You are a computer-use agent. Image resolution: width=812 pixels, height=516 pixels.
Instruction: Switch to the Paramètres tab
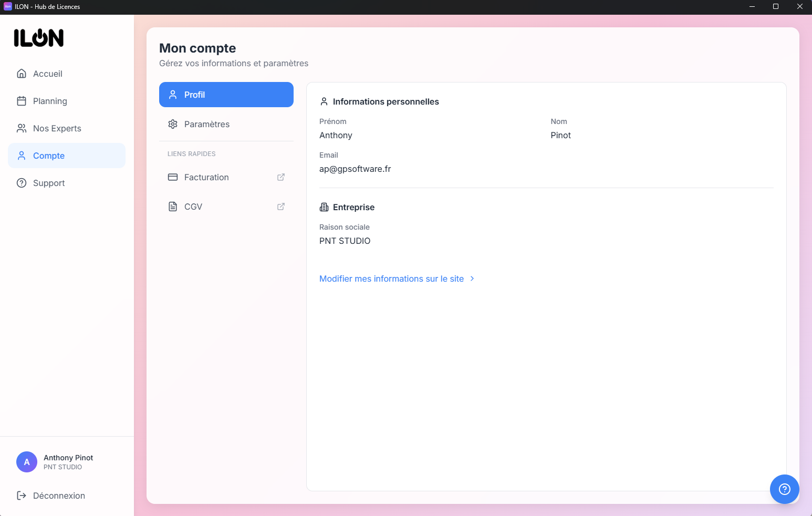click(206, 124)
